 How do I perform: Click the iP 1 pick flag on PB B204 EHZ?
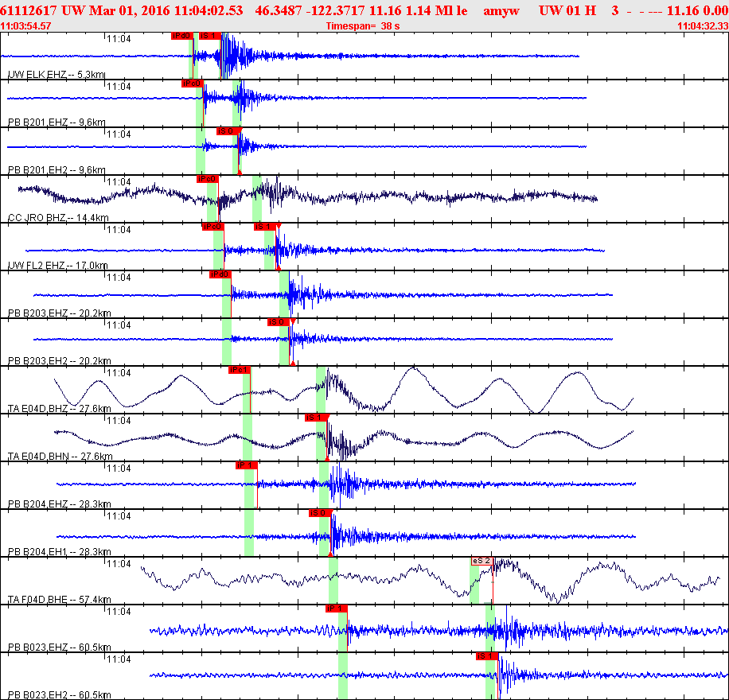pyautogui.click(x=247, y=465)
